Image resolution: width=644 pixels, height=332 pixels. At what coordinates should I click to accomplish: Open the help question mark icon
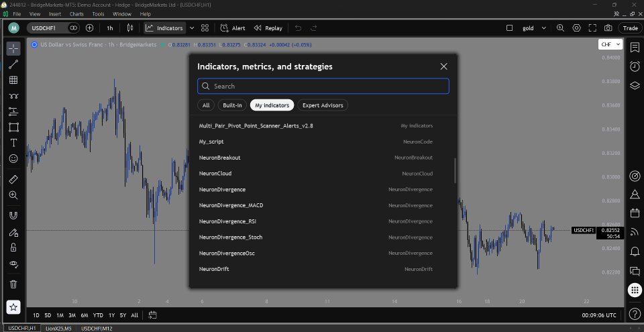click(635, 314)
